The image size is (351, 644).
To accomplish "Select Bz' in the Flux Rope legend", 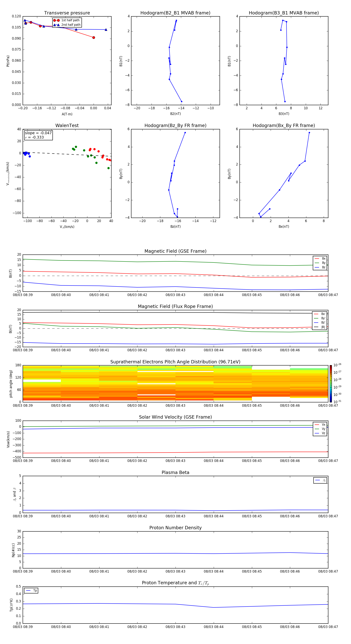I will tap(320, 323).
